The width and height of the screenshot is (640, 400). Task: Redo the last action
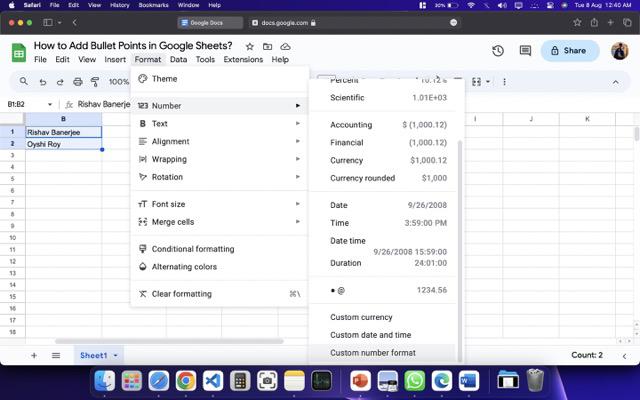(x=60, y=82)
